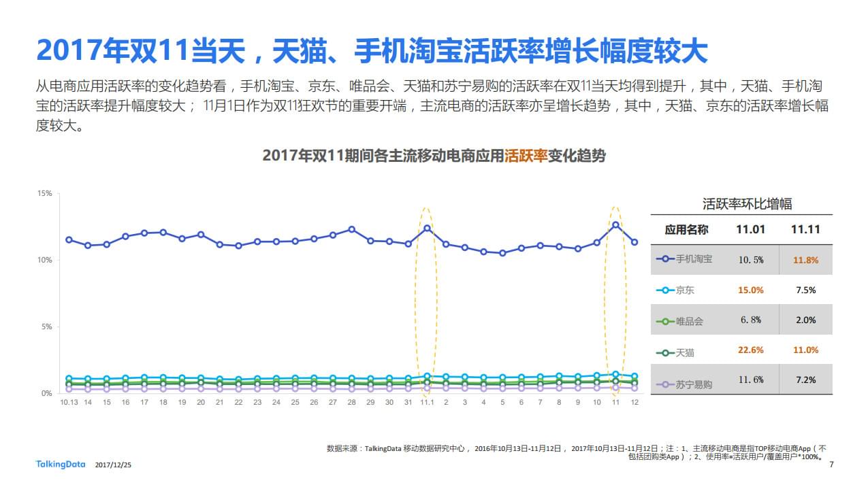The width and height of the screenshot is (868, 485).
Task: Click the 10.13 x-axis date label
Action: tap(69, 403)
